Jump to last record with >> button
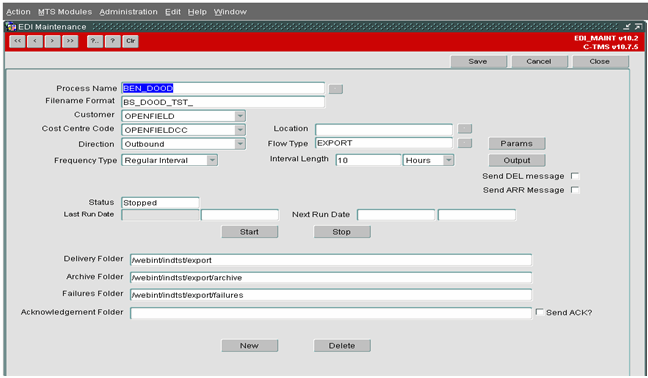Image resolution: width=648 pixels, height=378 pixels. click(70, 41)
